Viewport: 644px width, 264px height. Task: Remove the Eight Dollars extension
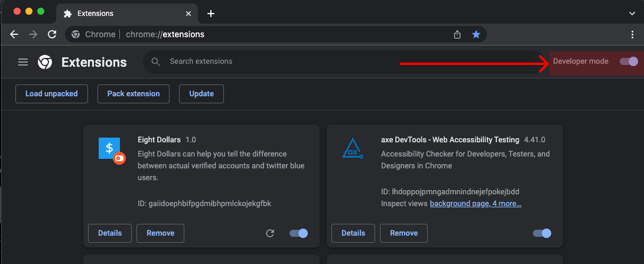(x=160, y=233)
